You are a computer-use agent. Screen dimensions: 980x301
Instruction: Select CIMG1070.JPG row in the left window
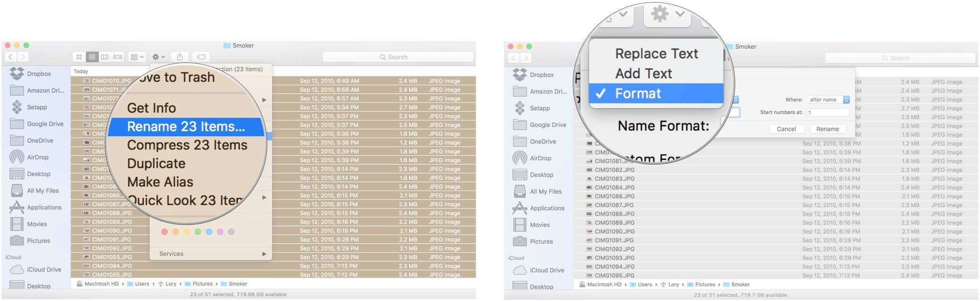[x=273, y=81]
